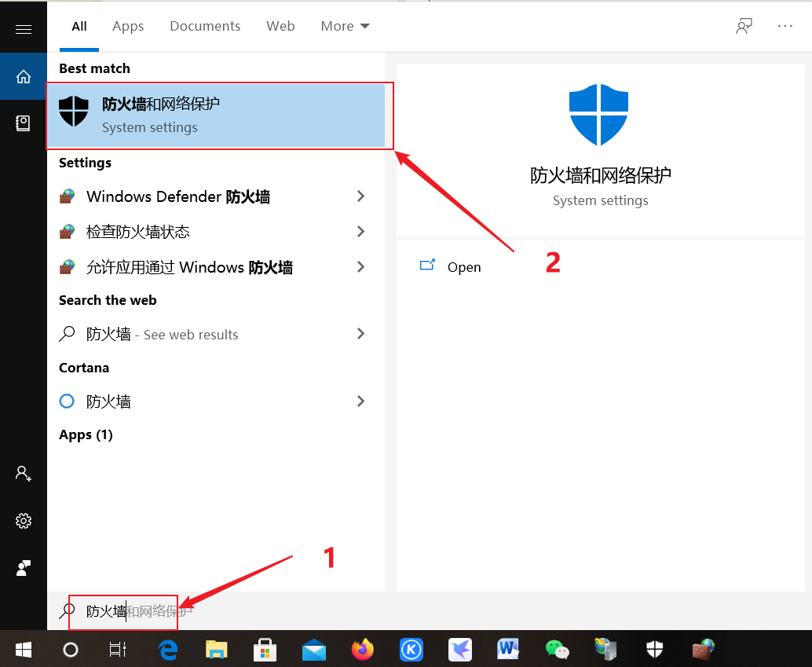The height and width of the screenshot is (667, 812).
Task: Expand the Windows Defender 防火墙 result arrow
Action: point(360,196)
